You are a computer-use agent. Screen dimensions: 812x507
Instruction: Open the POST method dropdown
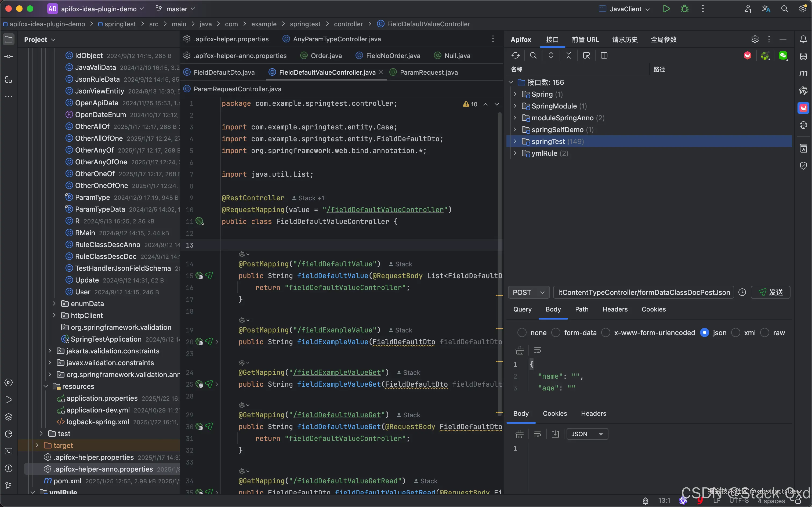(x=528, y=292)
